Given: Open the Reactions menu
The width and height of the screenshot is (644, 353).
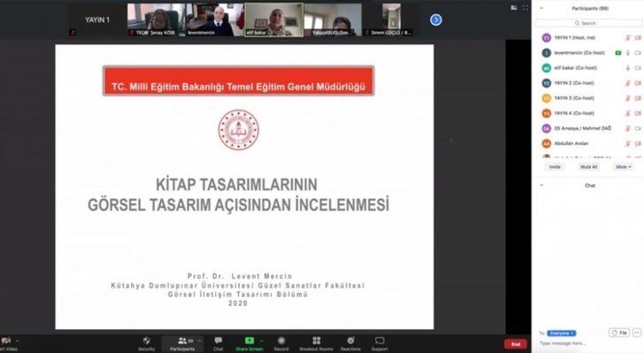Looking at the screenshot, I should tap(350, 343).
